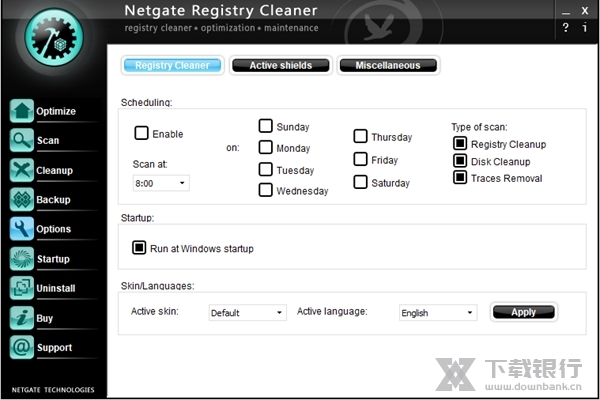
Task: Open the Active skin dropdown
Action: tap(248, 313)
